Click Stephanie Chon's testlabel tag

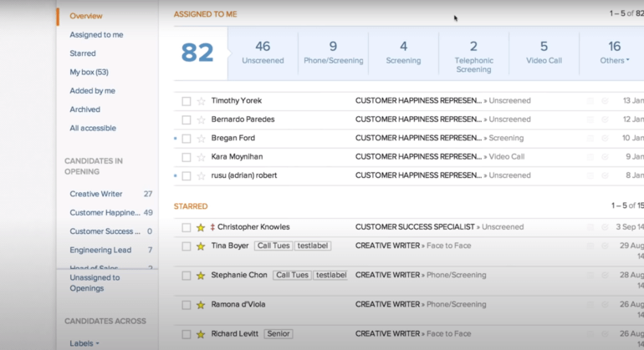331,275
